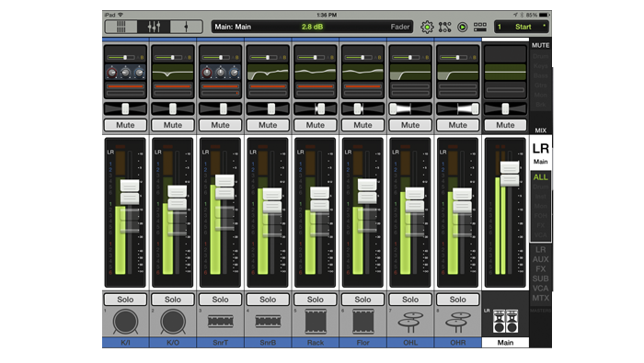Tap the snare icon for SnrB

268,321
